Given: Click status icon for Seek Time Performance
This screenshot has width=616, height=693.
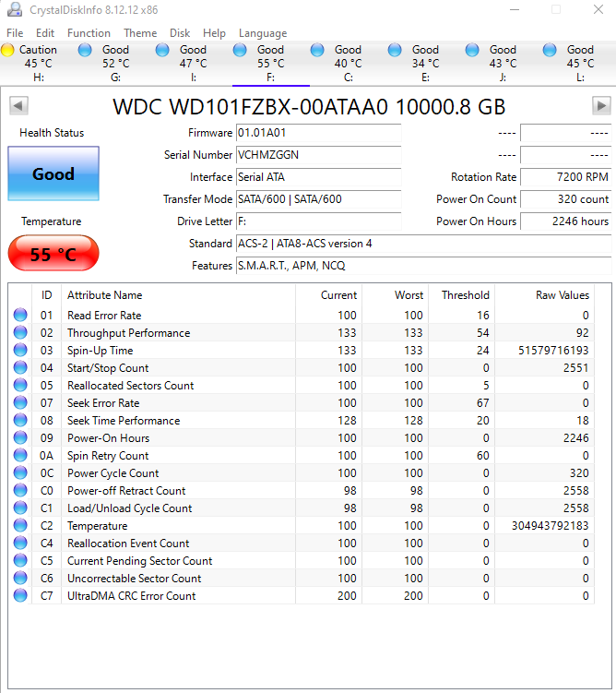Looking at the screenshot, I should point(20,420).
